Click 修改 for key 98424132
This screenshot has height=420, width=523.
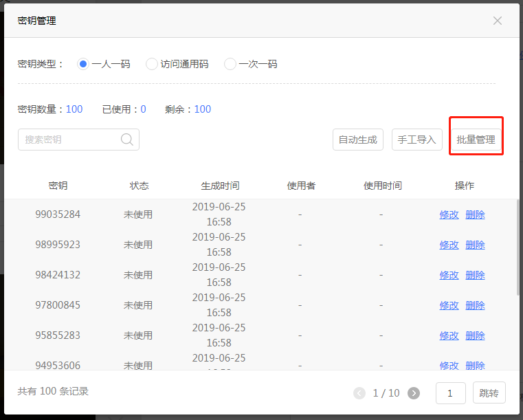point(449,275)
